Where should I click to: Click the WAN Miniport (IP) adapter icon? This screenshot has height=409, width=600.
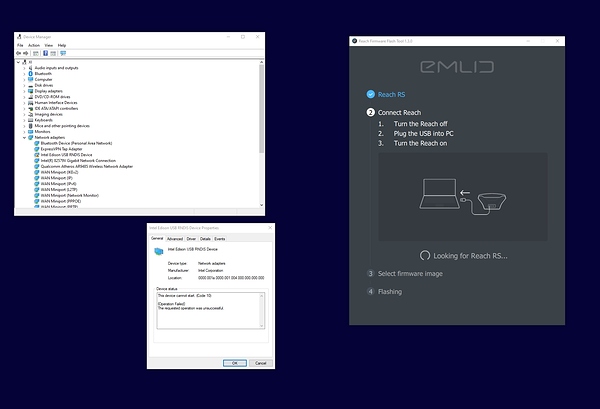(37, 178)
